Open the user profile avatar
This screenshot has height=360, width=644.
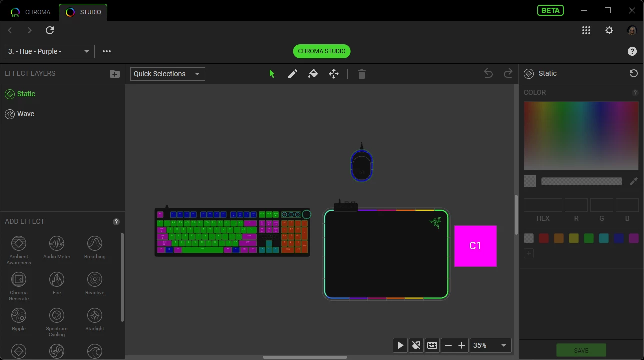click(632, 30)
